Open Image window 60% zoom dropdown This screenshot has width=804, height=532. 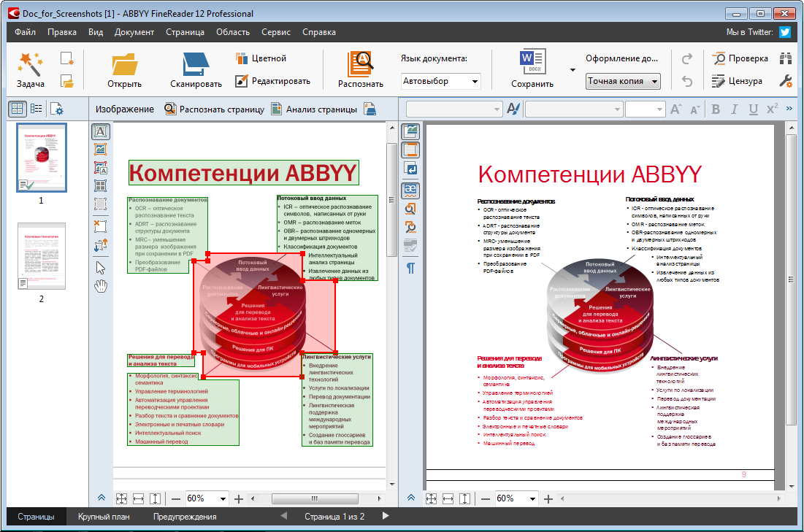pyautogui.click(x=223, y=498)
